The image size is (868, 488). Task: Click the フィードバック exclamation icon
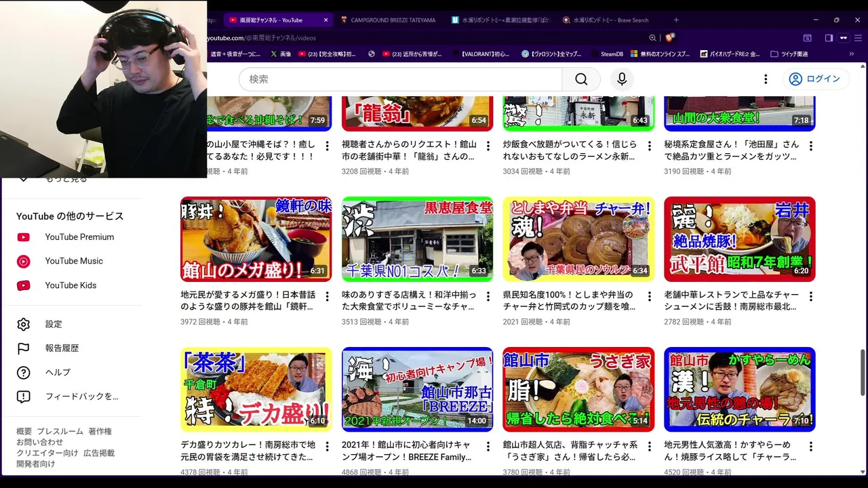[24, 396]
